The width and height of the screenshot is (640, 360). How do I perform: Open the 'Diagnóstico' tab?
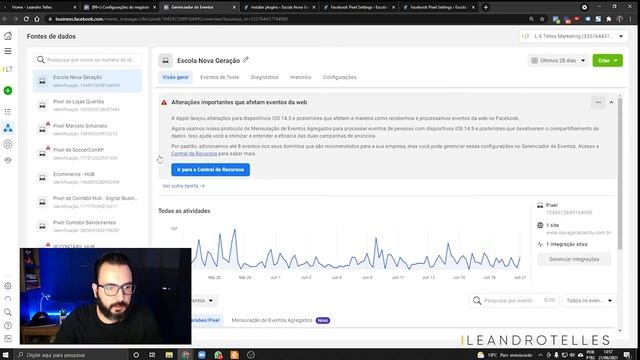[x=264, y=77]
